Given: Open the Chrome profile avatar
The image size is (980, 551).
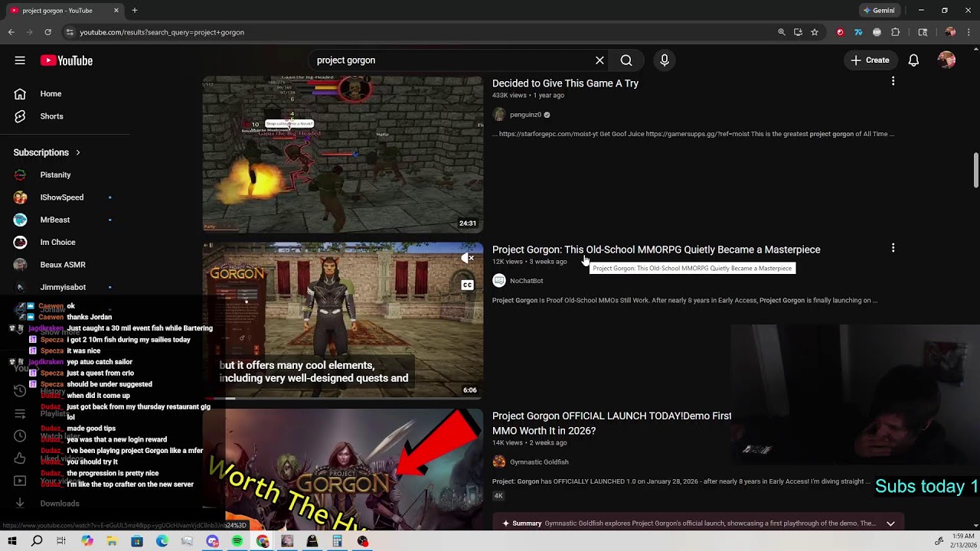Looking at the screenshot, I should click(x=950, y=32).
